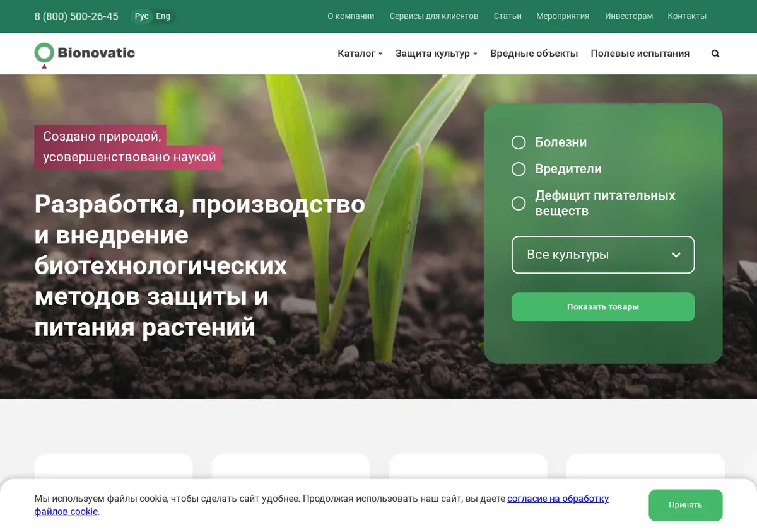
Task: Expand the Каталог menu
Action: 360,54
